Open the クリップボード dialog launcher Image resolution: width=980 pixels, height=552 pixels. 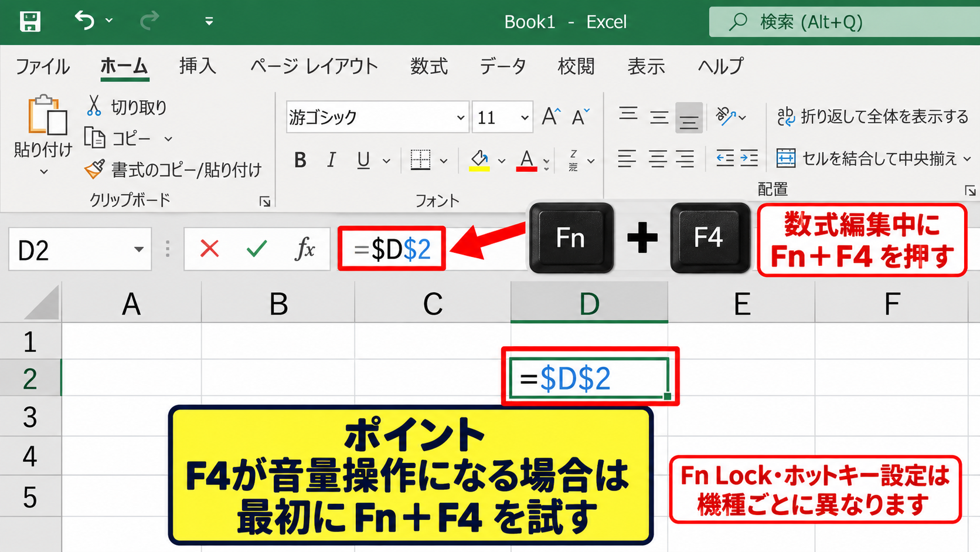(x=265, y=202)
